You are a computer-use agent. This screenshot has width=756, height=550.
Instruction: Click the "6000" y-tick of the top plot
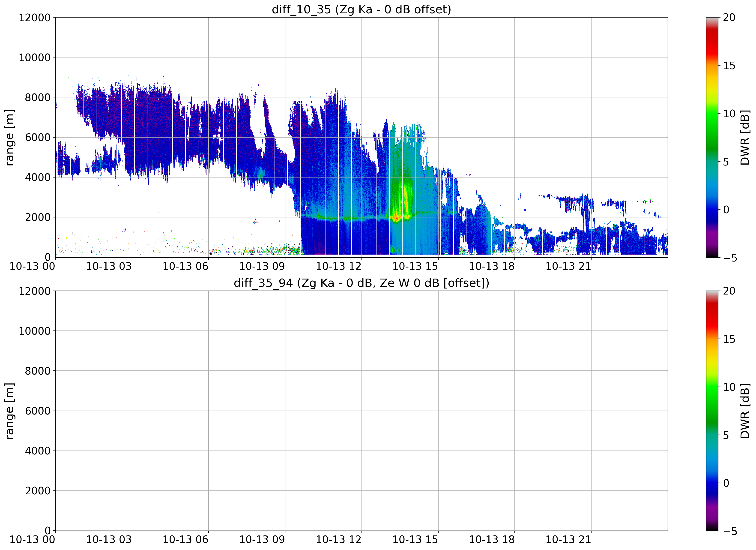(x=38, y=137)
